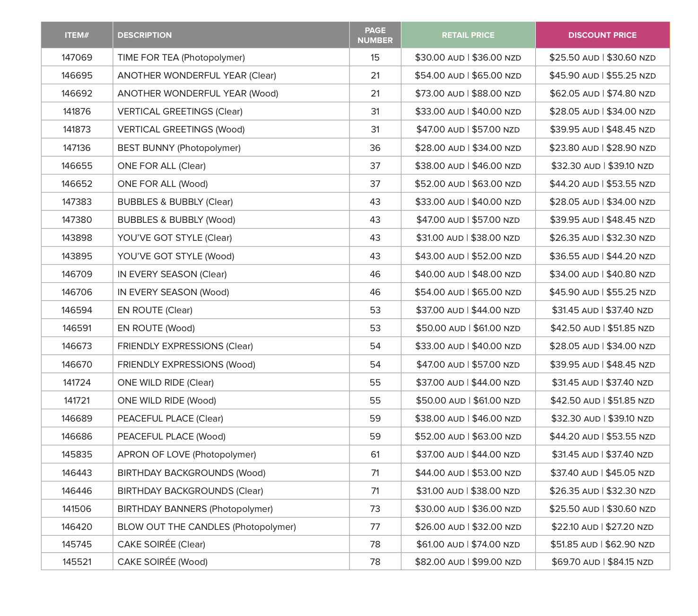Click ONE WILD RIDE (Wood) description

pos(167,401)
